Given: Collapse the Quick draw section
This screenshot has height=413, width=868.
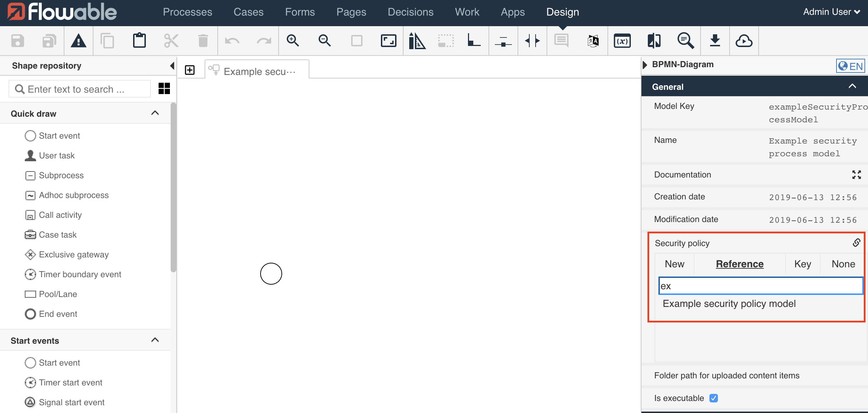Looking at the screenshot, I should point(155,113).
